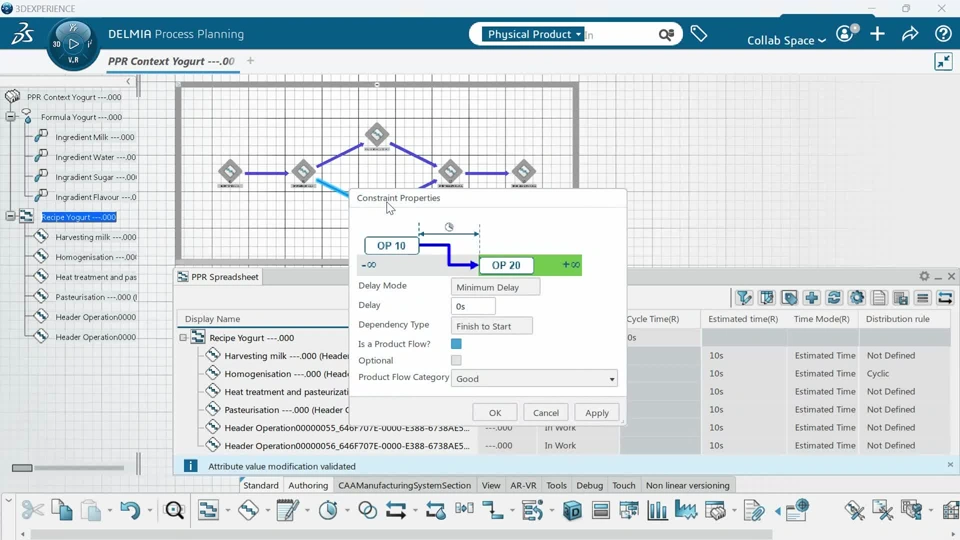The width and height of the screenshot is (960, 540).
Task: Click the Share arrow icon in top bar
Action: coord(910,34)
